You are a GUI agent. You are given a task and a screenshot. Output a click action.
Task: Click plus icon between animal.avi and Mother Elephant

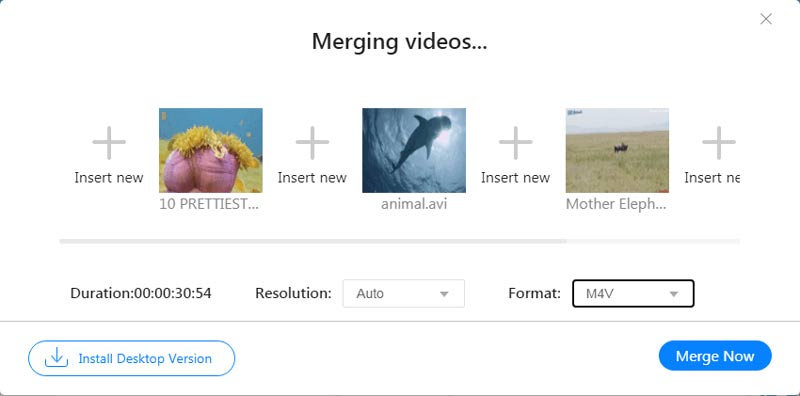(x=515, y=143)
